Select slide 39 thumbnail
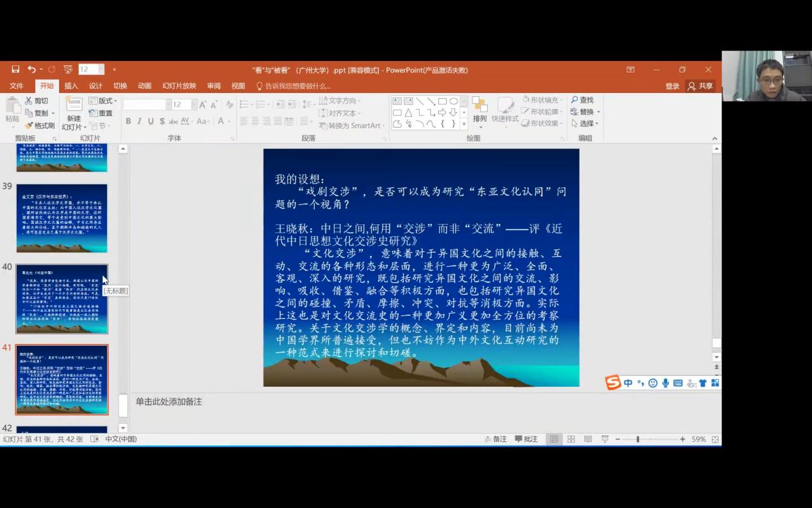 (x=62, y=218)
